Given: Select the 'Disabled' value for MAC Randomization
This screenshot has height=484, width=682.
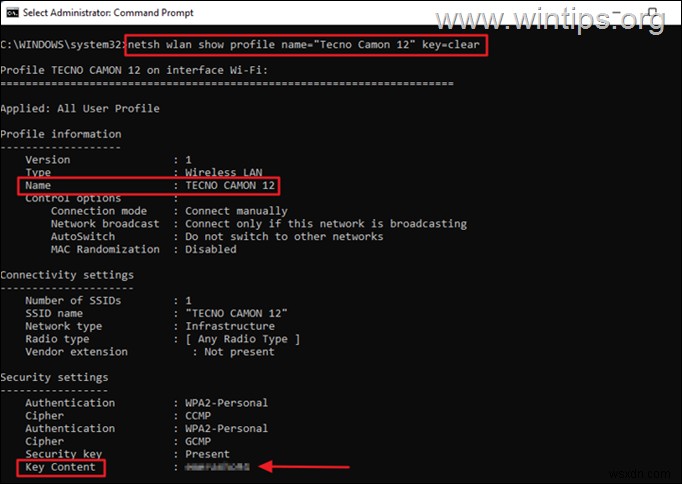Looking at the screenshot, I should [x=211, y=249].
